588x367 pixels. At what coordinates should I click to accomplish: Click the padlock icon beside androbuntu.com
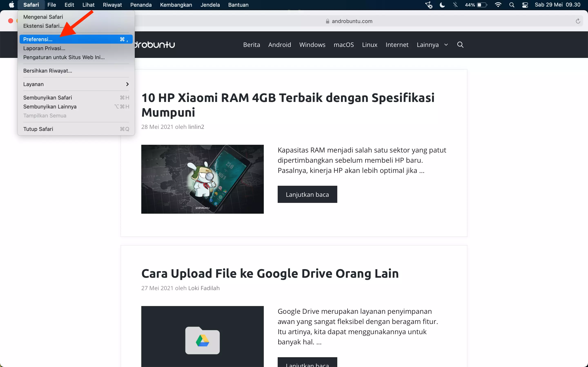point(327,21)
